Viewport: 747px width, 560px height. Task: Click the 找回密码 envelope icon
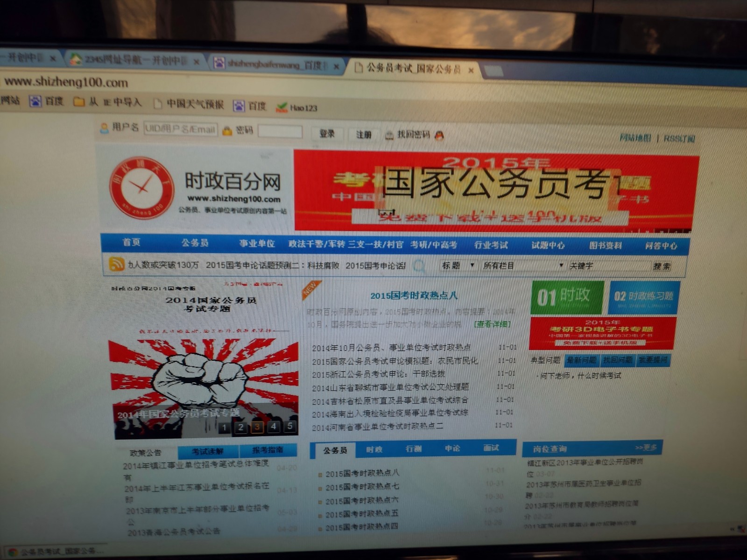389,135
